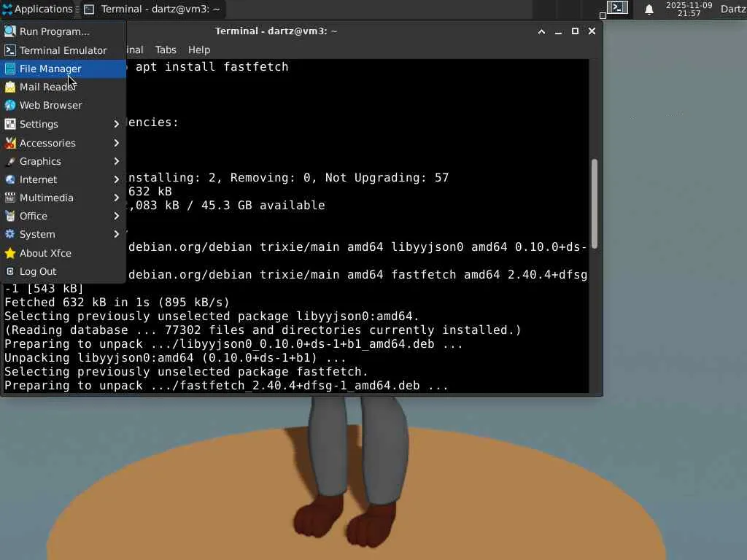
Task: Expand the Internet submenu arrow
Action: click(116, 179)
